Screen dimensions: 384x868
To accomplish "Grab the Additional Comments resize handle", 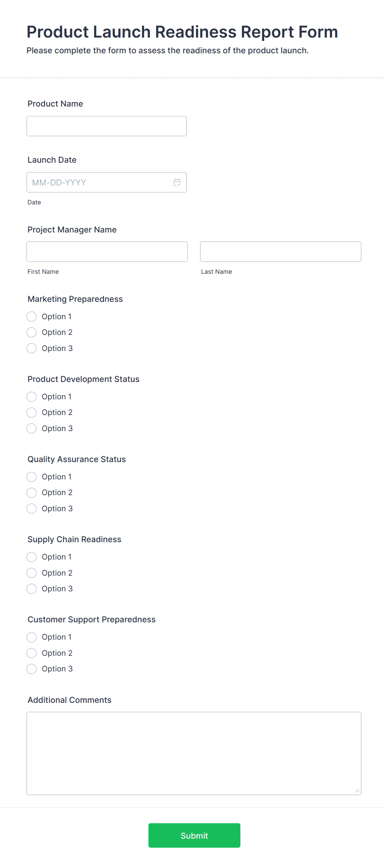I will pyautogui.click(x=357, y=791).
